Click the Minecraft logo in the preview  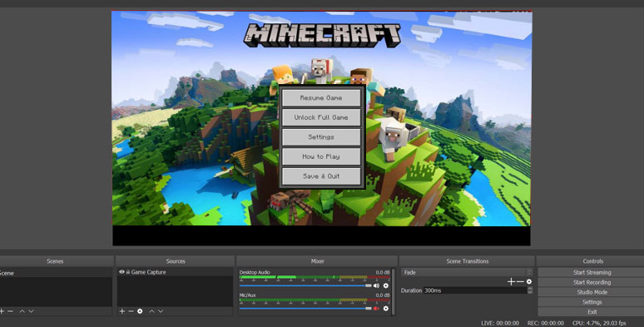tap(322, 35)
